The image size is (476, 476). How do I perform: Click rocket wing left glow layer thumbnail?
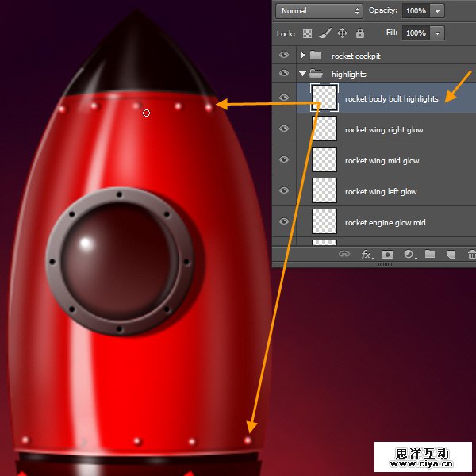click(324, 190)
